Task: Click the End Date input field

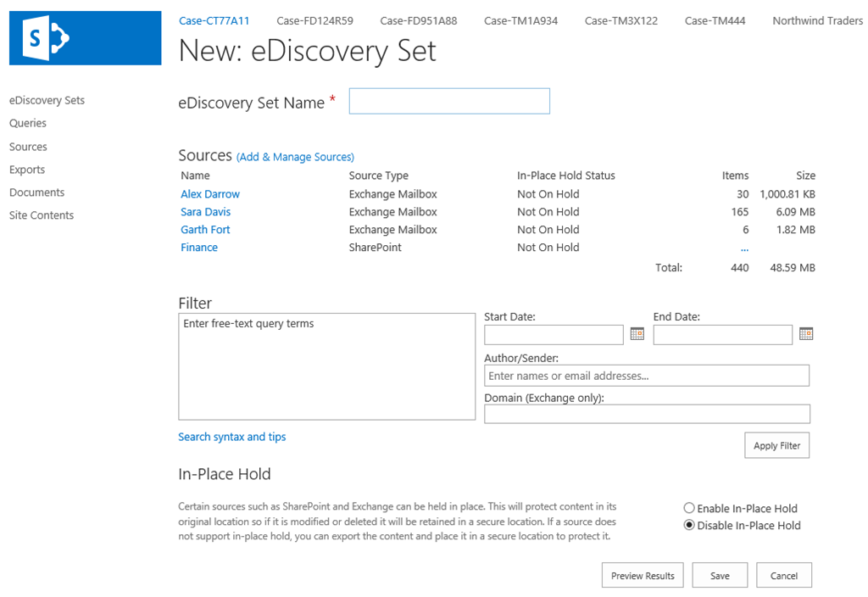Action: [722, 334]
